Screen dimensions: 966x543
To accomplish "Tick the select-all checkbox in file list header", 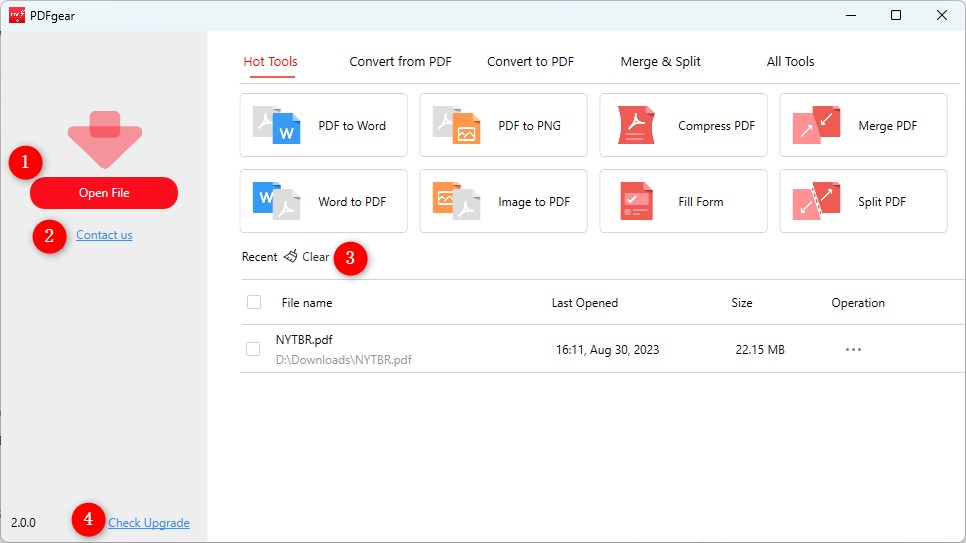I will (254, 302).
